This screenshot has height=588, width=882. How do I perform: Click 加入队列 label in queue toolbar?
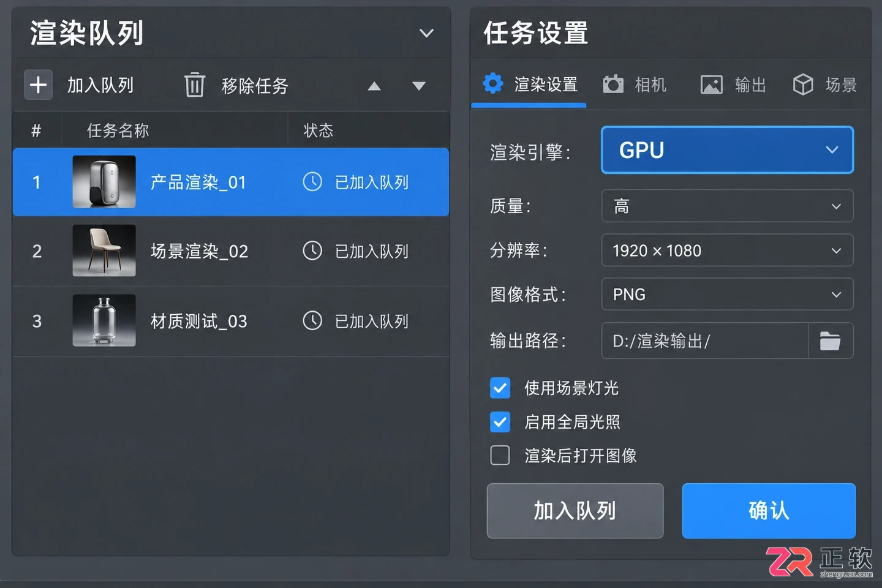pos(100,85)
